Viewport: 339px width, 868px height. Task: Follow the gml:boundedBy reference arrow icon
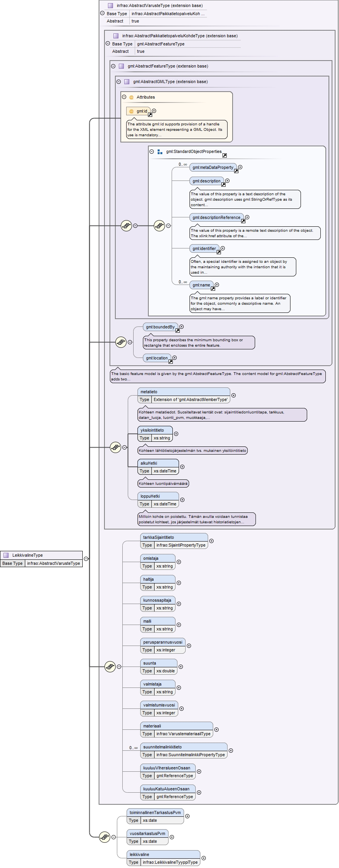(177, 331)
